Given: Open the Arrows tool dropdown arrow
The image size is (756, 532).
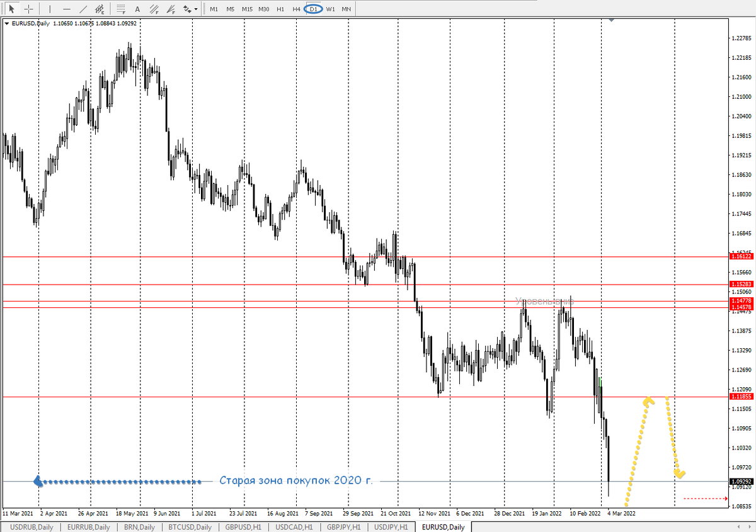Looking at the screenshot, I should pos(197,9).
